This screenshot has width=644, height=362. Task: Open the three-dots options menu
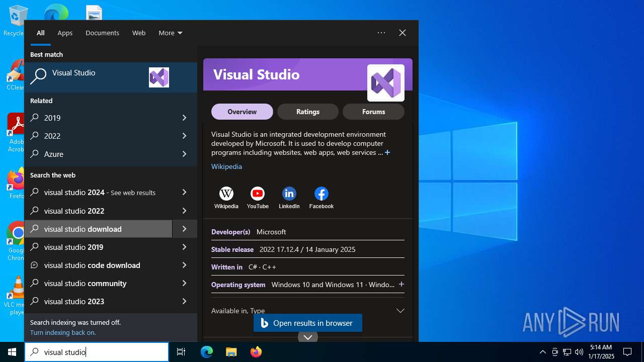[381, 33]
